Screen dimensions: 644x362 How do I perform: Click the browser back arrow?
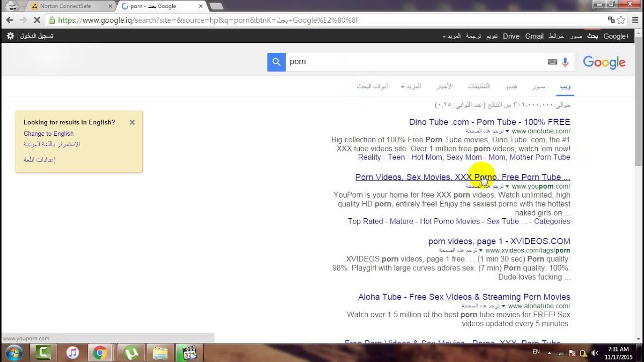click(x=10, y=20)
